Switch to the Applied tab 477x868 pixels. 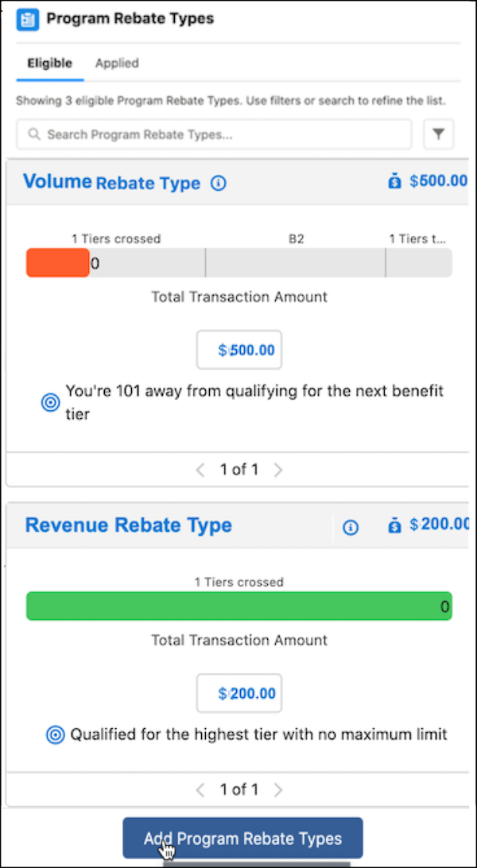(x=117, y=63)
